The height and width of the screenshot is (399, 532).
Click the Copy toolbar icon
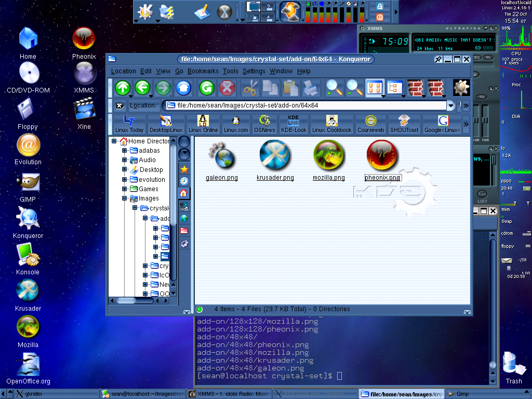270,88
